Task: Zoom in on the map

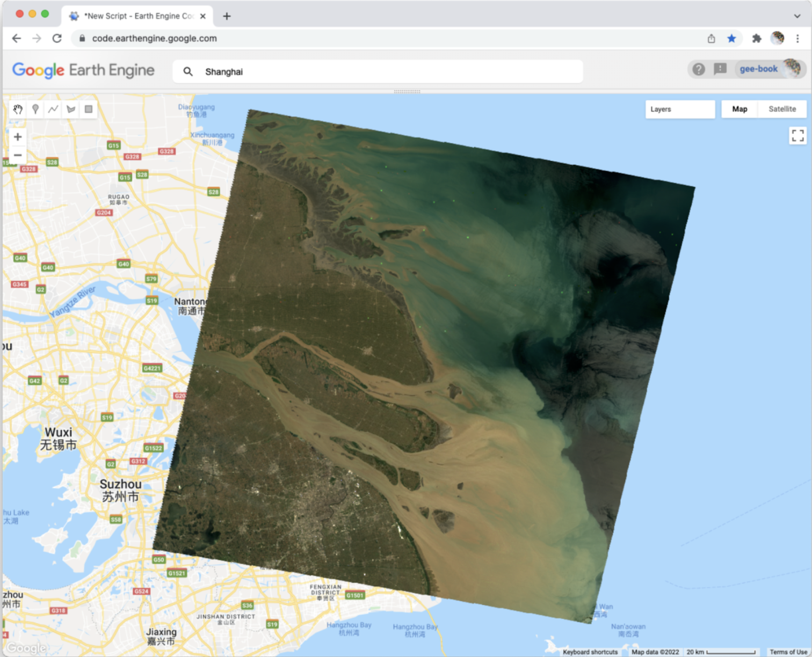Action: coord(18,137)
